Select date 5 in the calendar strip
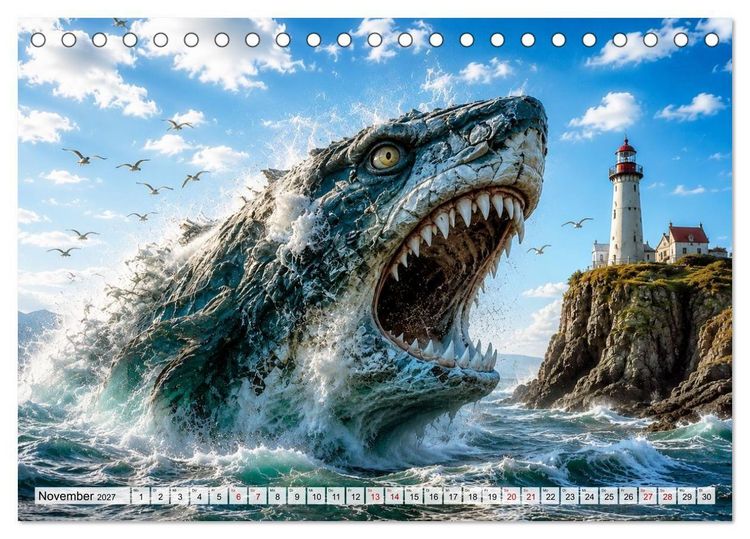 tap(219, 496)
